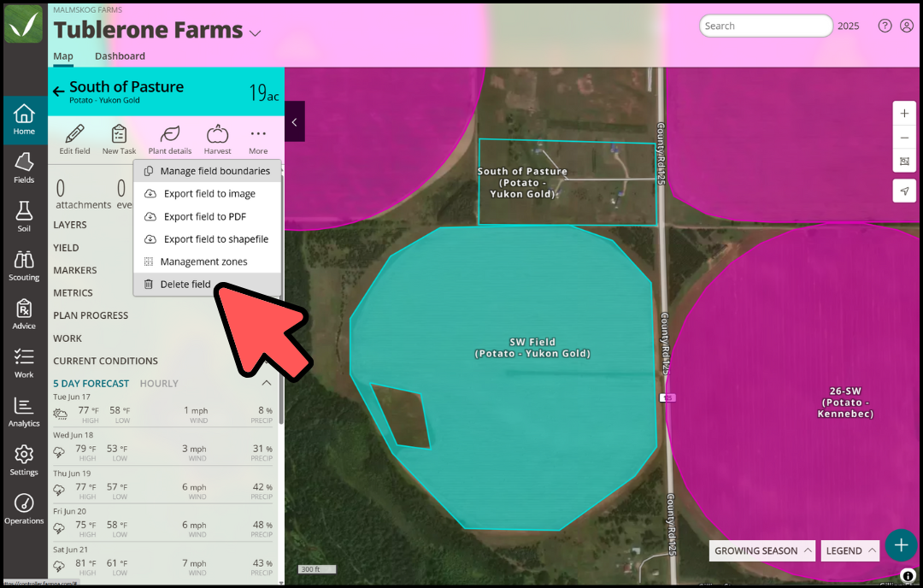Click the Sat Jun 21 forecast row
This screenshot has height=588, width=923.
point(163,562)
